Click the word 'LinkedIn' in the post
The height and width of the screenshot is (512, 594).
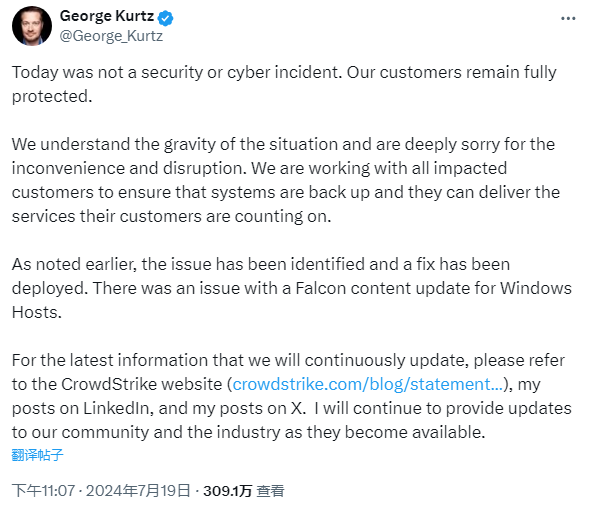pos(116,408)
